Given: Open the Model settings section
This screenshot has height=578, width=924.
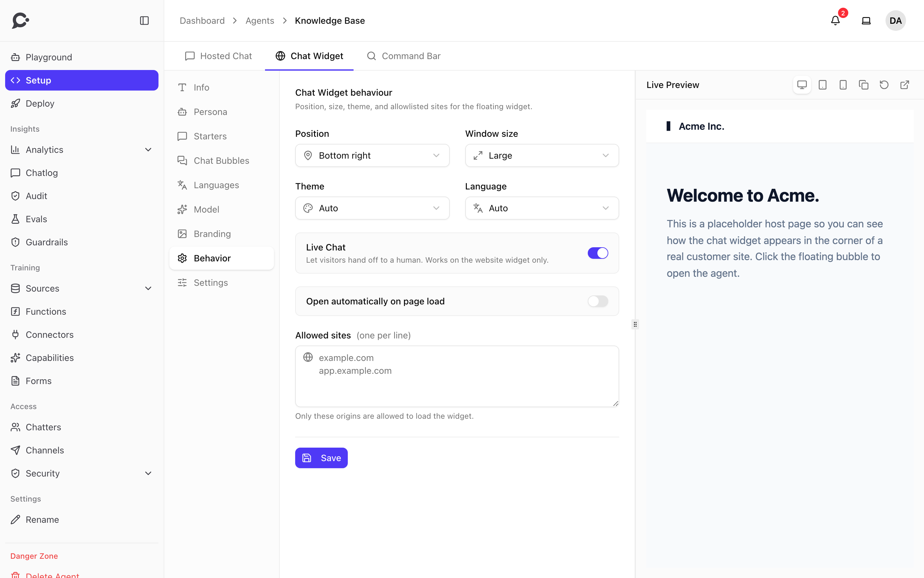Looking at the screenshot, I should click(221, 209).
